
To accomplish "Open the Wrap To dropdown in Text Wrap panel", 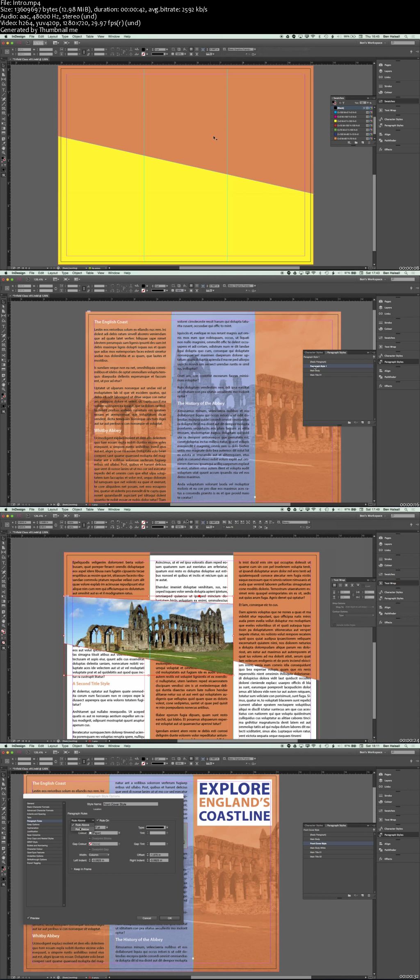I will (359, 607).
